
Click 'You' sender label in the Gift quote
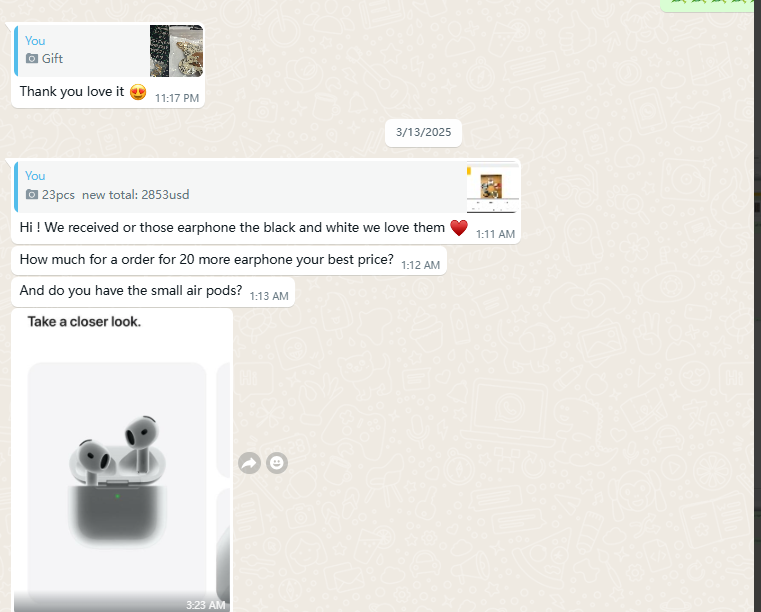35,41
